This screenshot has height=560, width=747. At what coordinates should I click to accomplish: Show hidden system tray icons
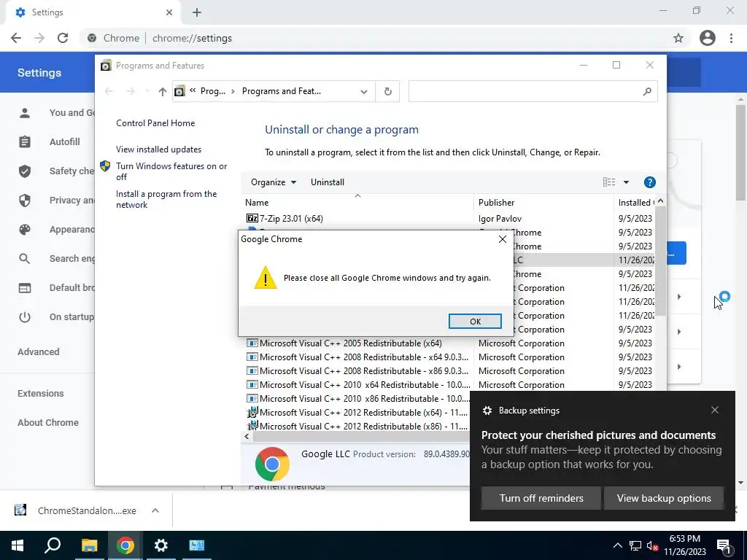pyautogui.click(x=617, y=545)
